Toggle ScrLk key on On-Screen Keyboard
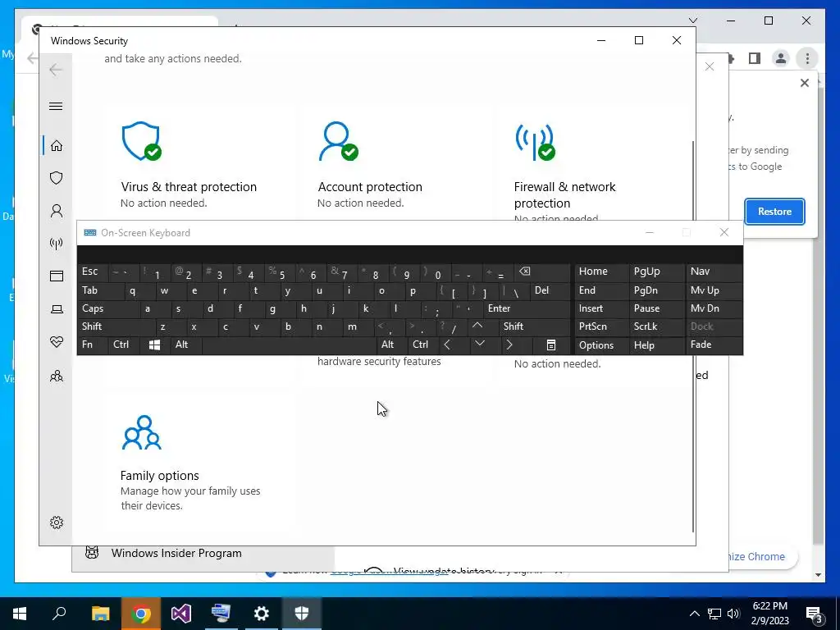This screenshot has width=840, height=630. click(x=657, y=326)
